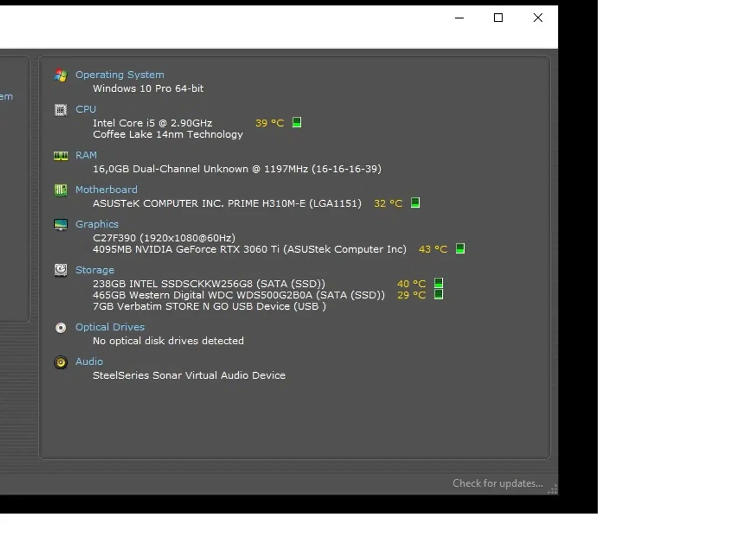The image size is (747, 560).
Task: Select the Intel Core i5 @ 2.90GHz text
Action: [x=152, y=123]
